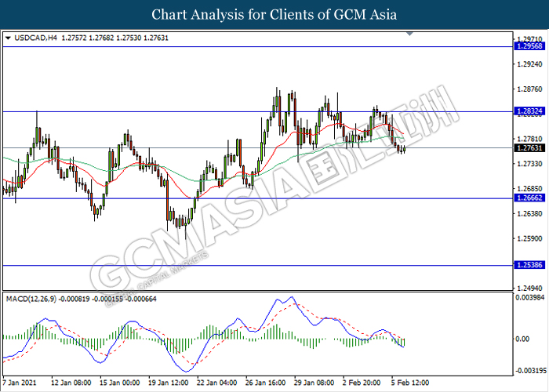Screen dimensions: 549x392
Task: Click the 7 Jan 2021 date label
Action: pos(20,383)
